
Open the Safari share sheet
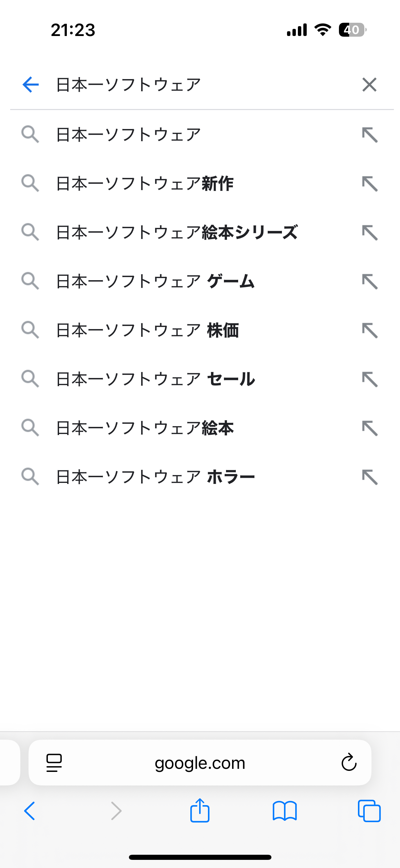(x=200, y=811)
